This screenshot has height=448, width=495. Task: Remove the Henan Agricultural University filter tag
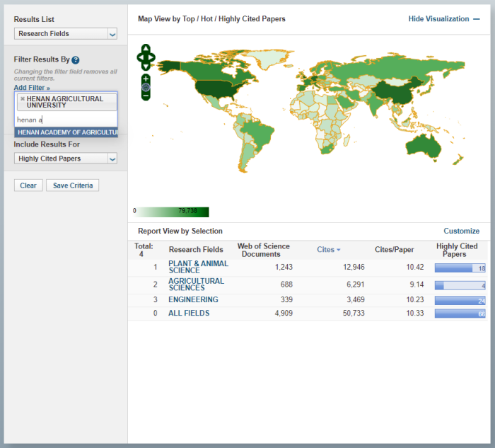pyautogui.click(x=23, y=98)
